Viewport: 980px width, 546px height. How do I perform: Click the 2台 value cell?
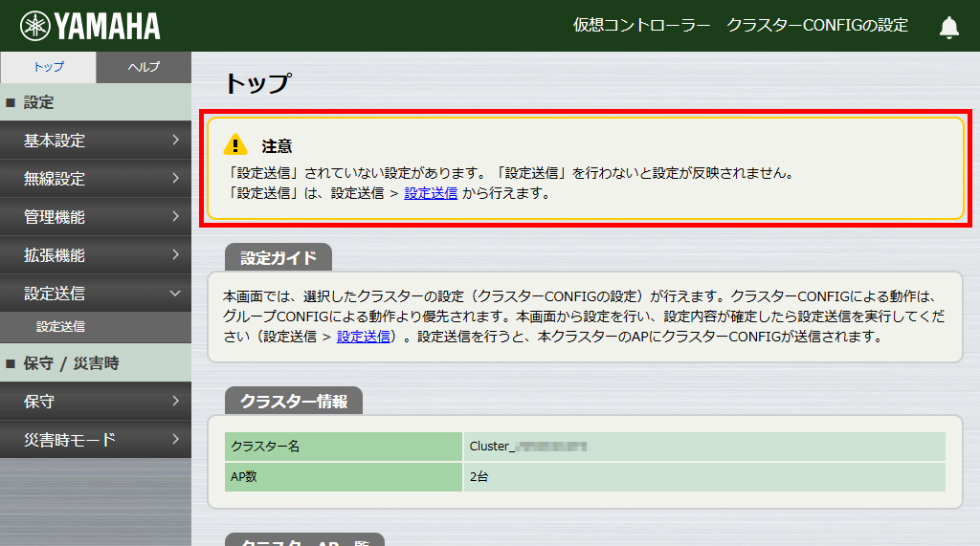[x=704, y=476]
